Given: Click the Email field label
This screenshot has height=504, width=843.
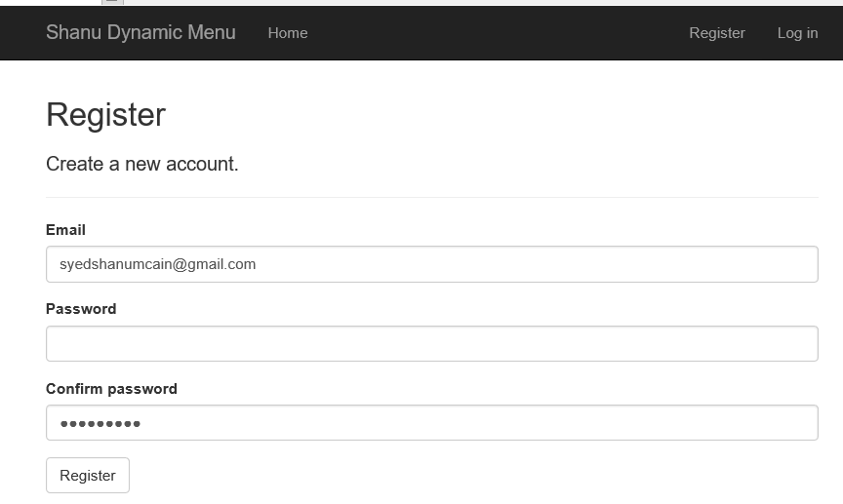Looking at the screenshot, I should coord(65,230).
